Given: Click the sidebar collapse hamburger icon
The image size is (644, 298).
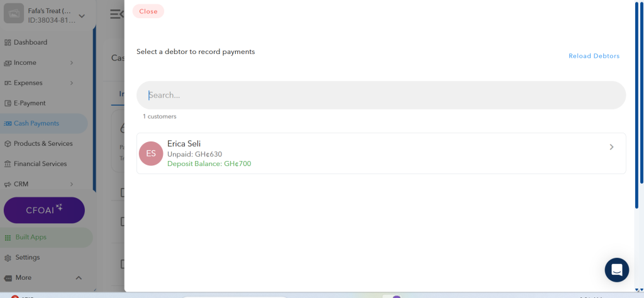Looking at the screenshot, I should pyautogui.click(x=116, y=14).
